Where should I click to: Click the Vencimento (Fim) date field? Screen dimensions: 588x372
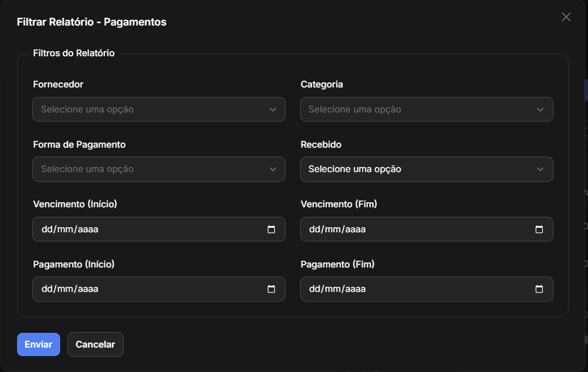tap(426, 229)
